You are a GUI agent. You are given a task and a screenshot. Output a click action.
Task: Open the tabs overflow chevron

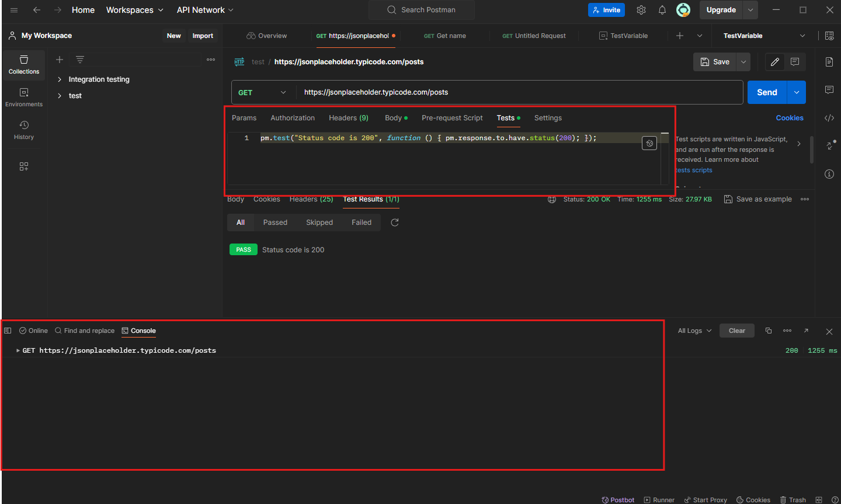tap(700, 36)
